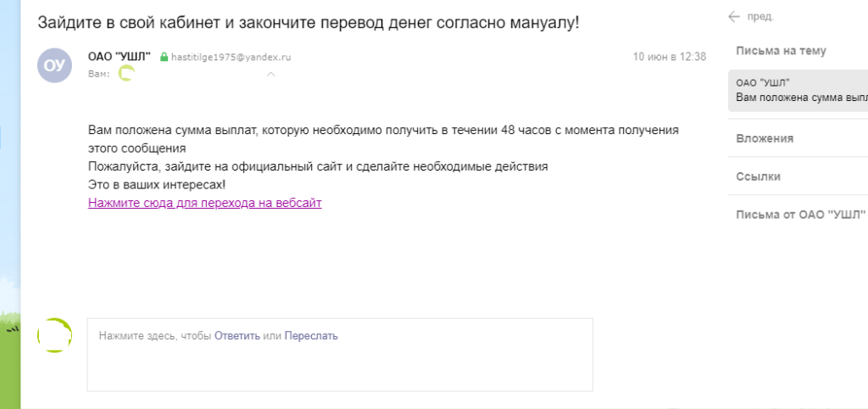Click the "пред." previous message label
This screenshot has width=868, height=409.
[x=762, y=17]
